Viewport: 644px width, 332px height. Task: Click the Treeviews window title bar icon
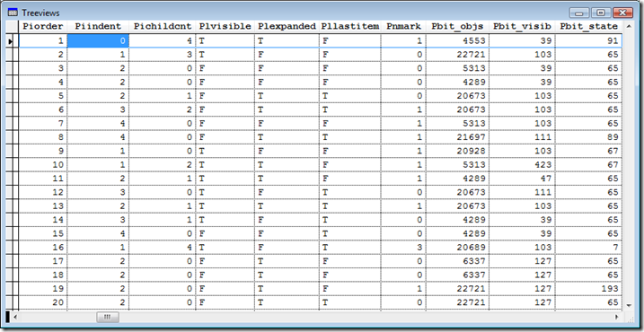pyautogui.click(x=13, y=13)
